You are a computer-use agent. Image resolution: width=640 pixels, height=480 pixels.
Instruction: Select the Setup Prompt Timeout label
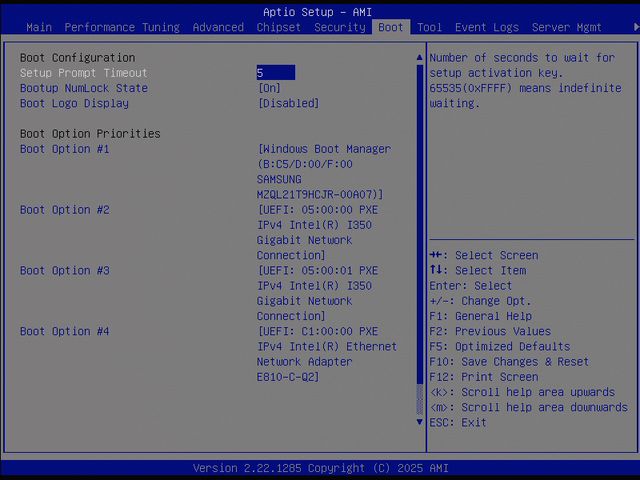pyautogui.click(x=84, y=73)
